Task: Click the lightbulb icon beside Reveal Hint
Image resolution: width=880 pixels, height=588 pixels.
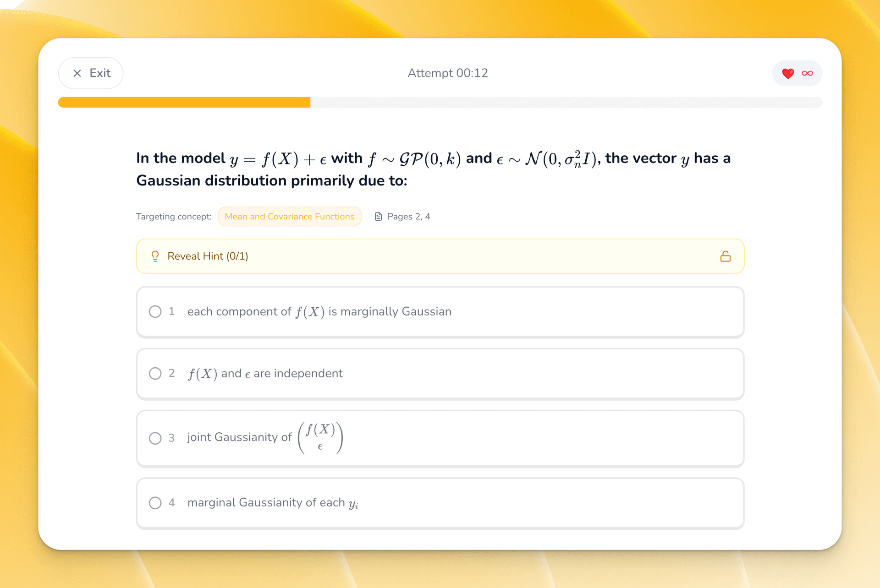Action: [155, 256]
